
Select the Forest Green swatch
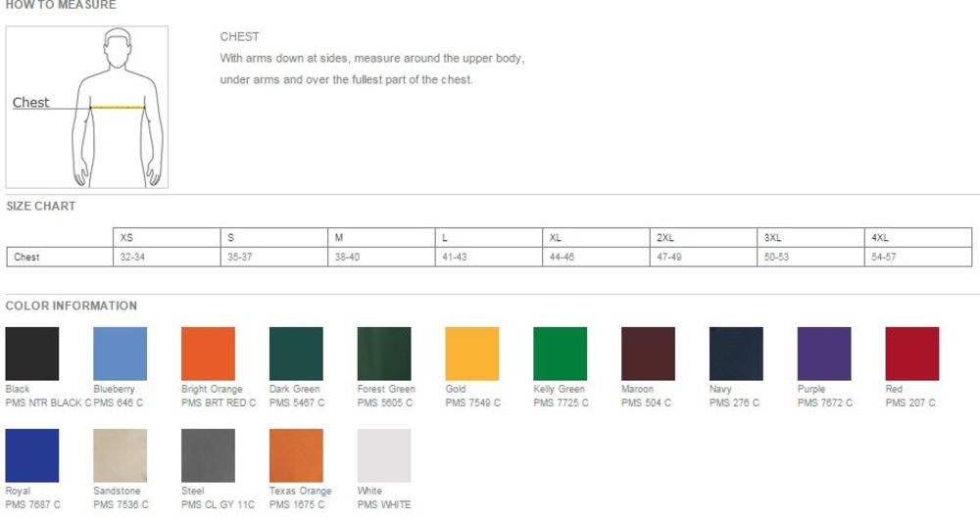[384, 354]
